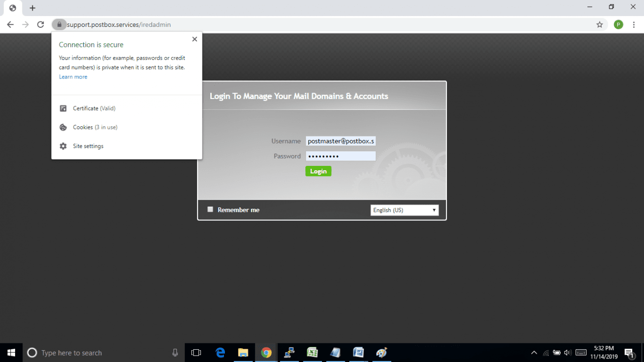Click the Learn more link
The height and width of the screenshot is (362, 644).
click(73, 77)
